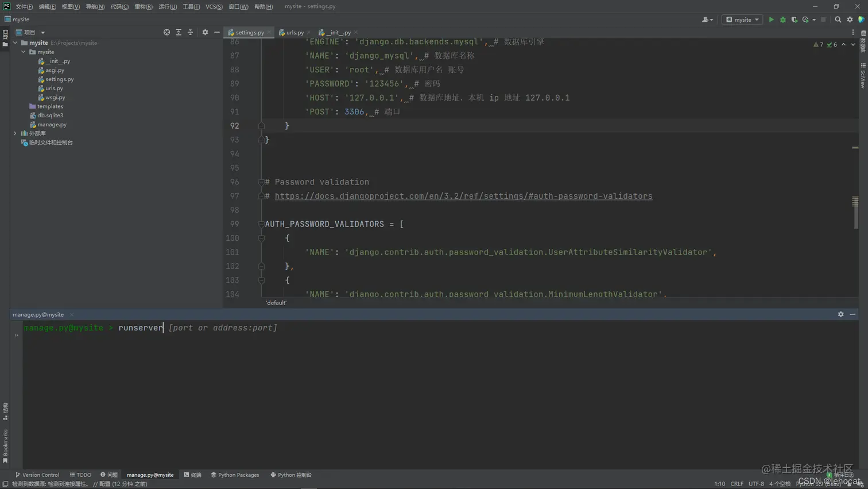Select wsgi.py in the project tree
The height and width of the screenshot is (489, 868).
52,98
